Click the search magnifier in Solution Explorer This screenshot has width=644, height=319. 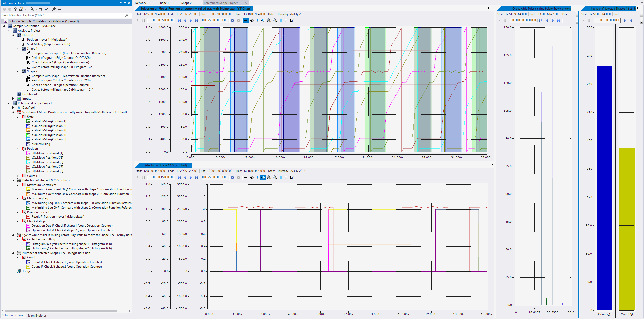[x=126, y=15]
